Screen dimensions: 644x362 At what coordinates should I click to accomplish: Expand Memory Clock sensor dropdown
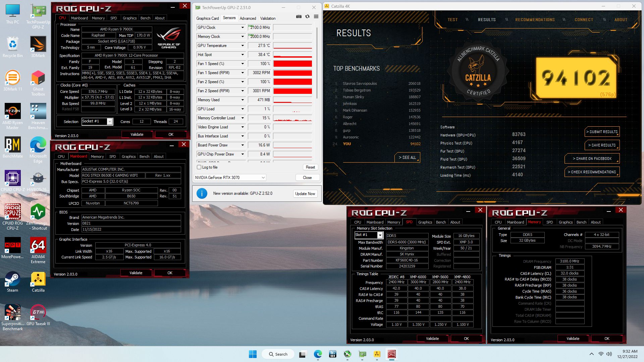pos(243,37)
